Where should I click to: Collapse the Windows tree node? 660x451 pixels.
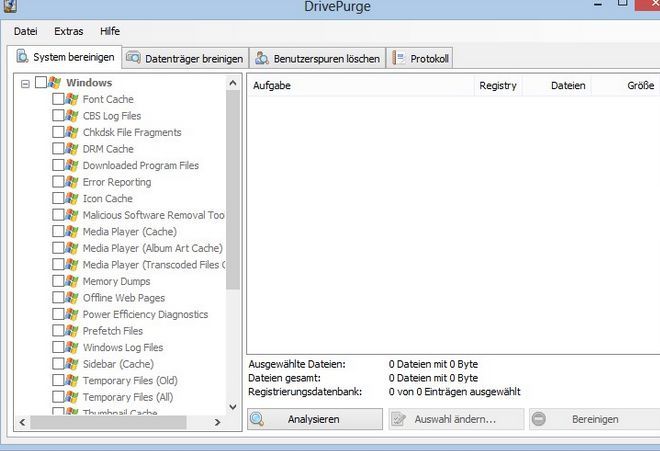(x=25, y=84)
